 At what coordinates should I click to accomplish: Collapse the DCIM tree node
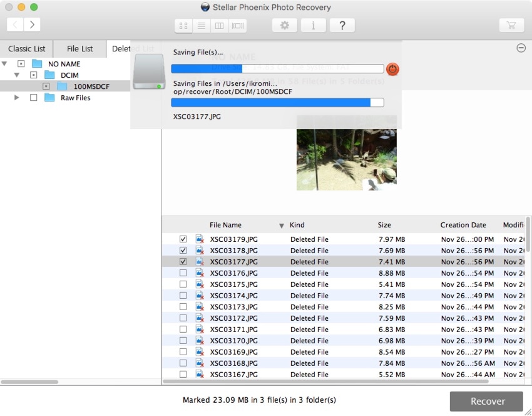17,75
